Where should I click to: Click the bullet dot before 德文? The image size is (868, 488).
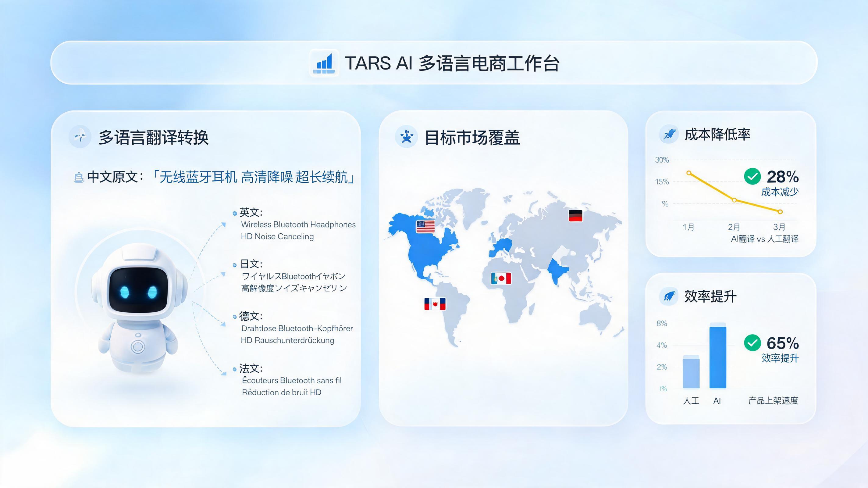pyautogui.click(x=234, y=317)
